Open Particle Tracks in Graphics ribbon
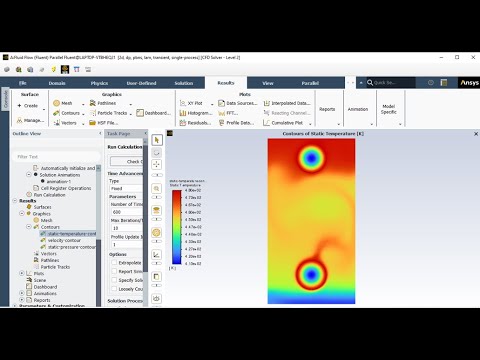Screen dimensions: 480x360 (x=108, y=113)
